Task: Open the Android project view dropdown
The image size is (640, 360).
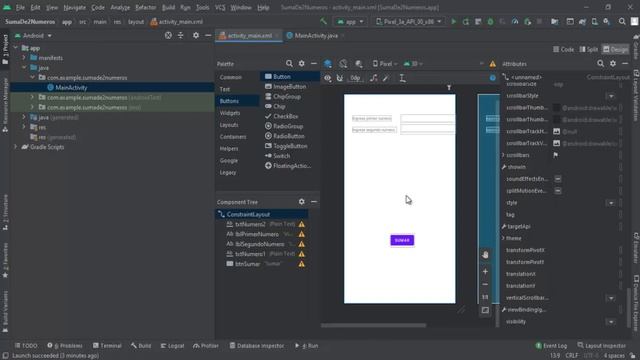Action: point(34,36)
